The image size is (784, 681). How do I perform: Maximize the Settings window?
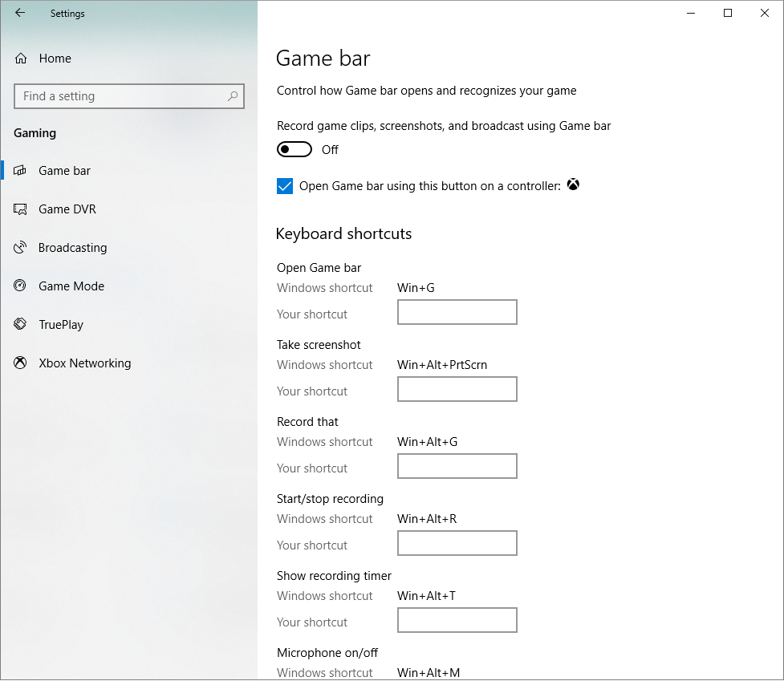click(x=728, y=13)
